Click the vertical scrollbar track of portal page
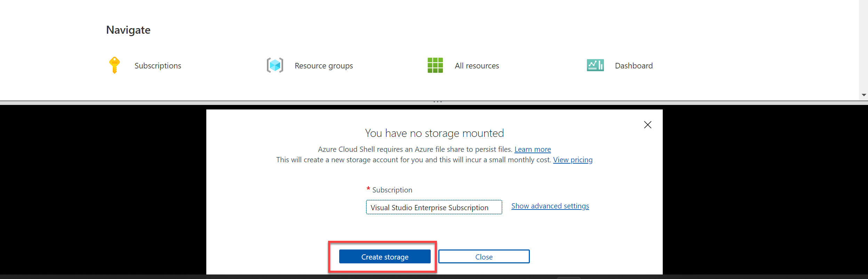The image size is (868, 279). click(863, 45)
